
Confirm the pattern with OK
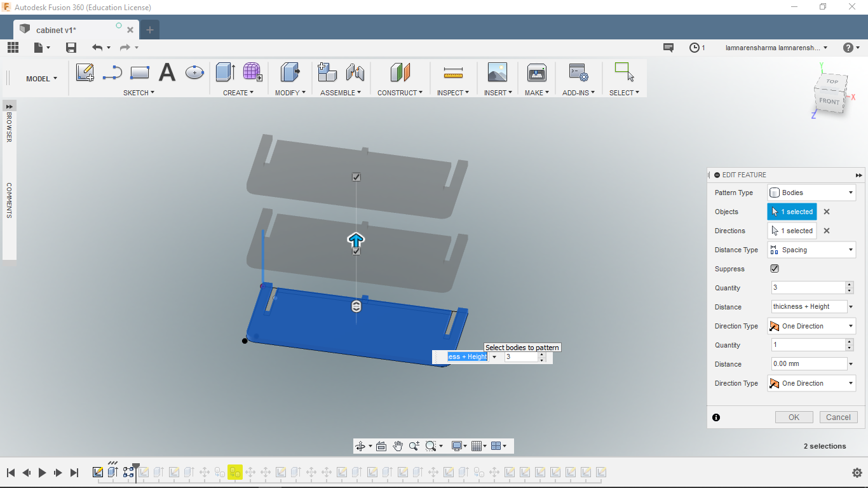coord(794,417)
